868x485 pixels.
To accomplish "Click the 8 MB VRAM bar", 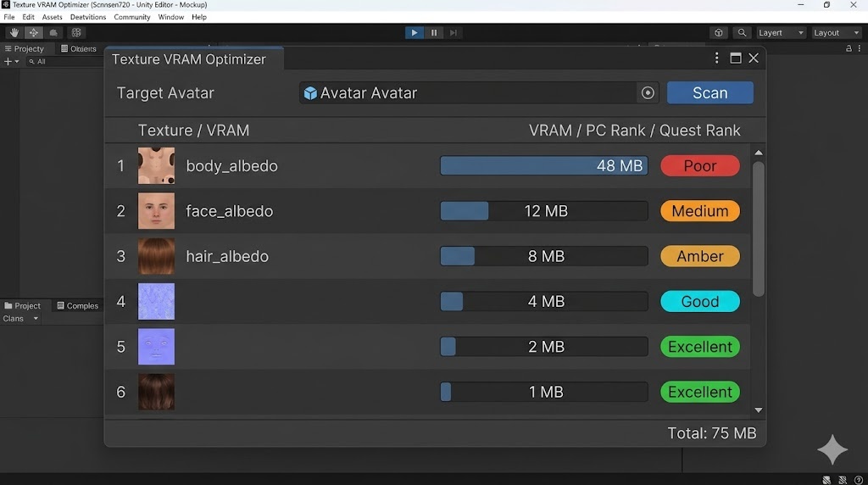I will (544, 256).
